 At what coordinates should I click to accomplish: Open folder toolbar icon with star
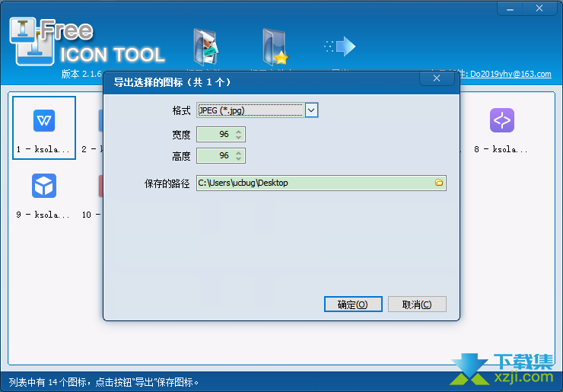pos(275,47)
